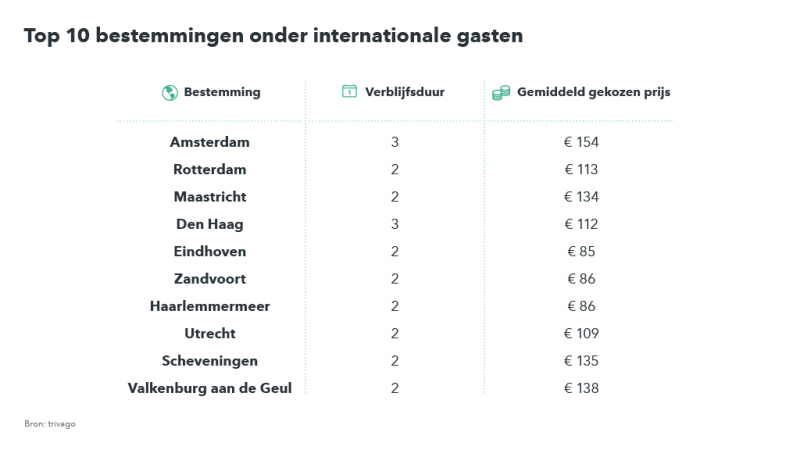Select the Den Haag row label
The width and height of the screenshot is (800, 450).
coord(210,224)
